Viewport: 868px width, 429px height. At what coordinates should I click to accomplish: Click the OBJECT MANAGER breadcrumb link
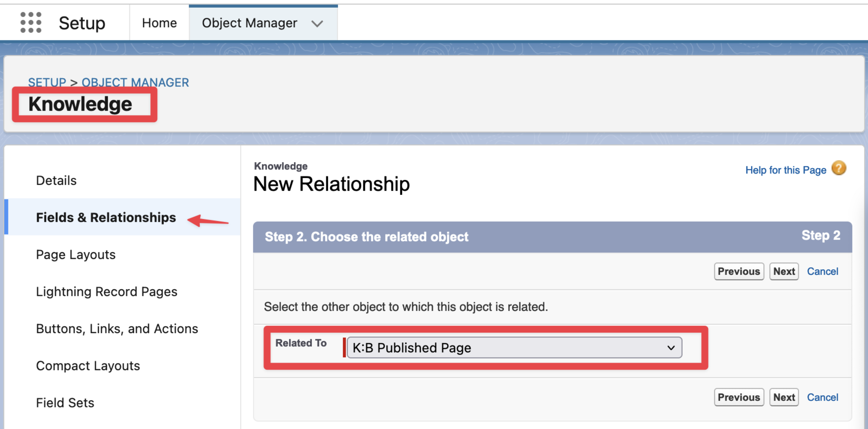click(135, 82)
